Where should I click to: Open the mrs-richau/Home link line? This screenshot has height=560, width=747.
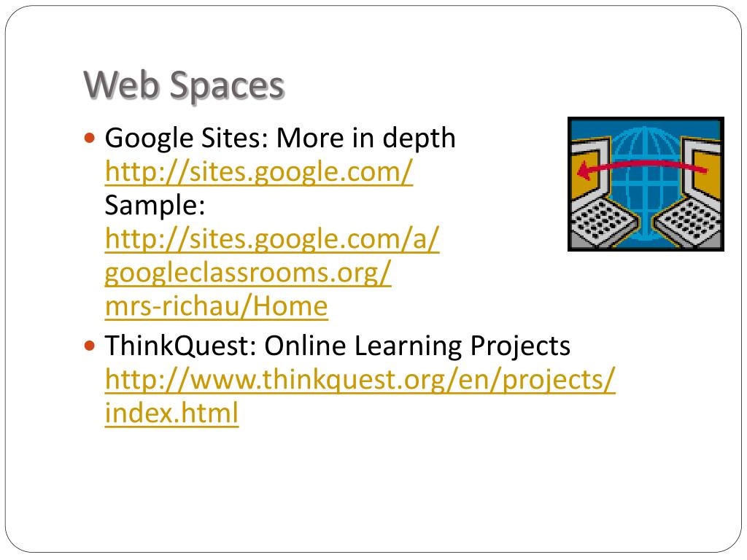(x=216, y=306)
